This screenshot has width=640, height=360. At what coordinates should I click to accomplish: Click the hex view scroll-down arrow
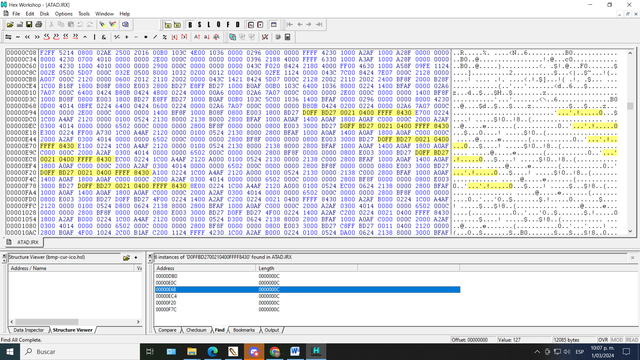coord(630,231)
